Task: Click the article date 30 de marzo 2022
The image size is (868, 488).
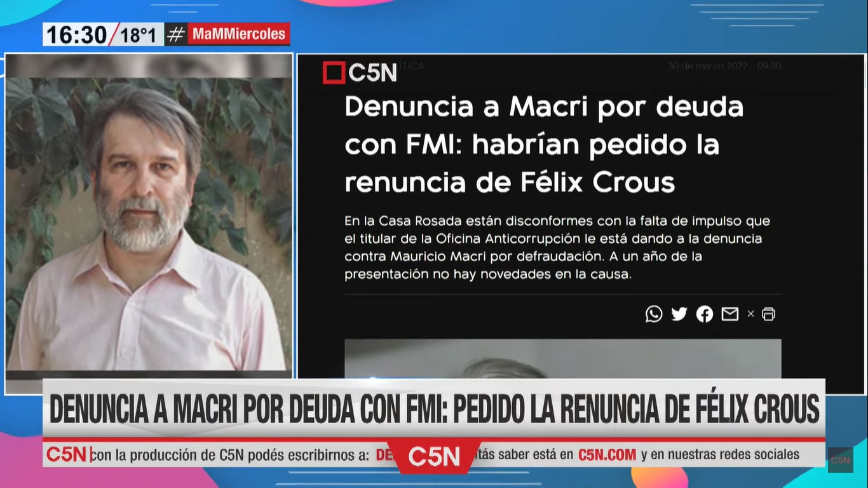Action: click(707, 66)
